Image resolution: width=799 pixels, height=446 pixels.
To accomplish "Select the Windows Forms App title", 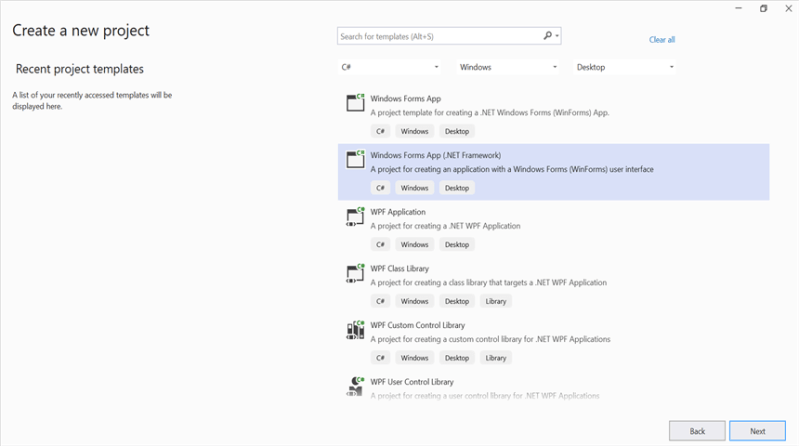I will (406, 98).
